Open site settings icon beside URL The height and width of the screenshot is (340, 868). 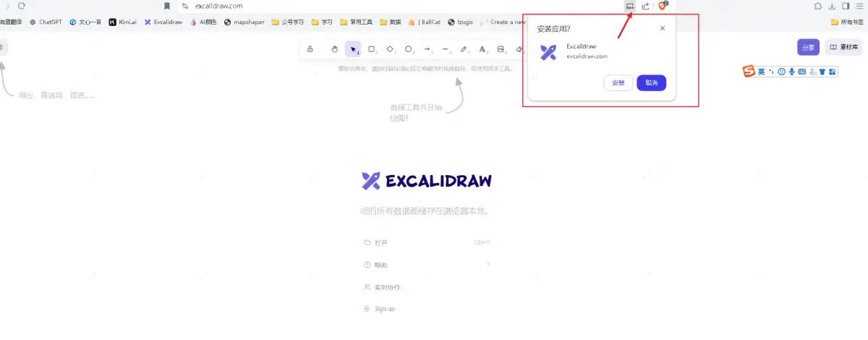185,6
